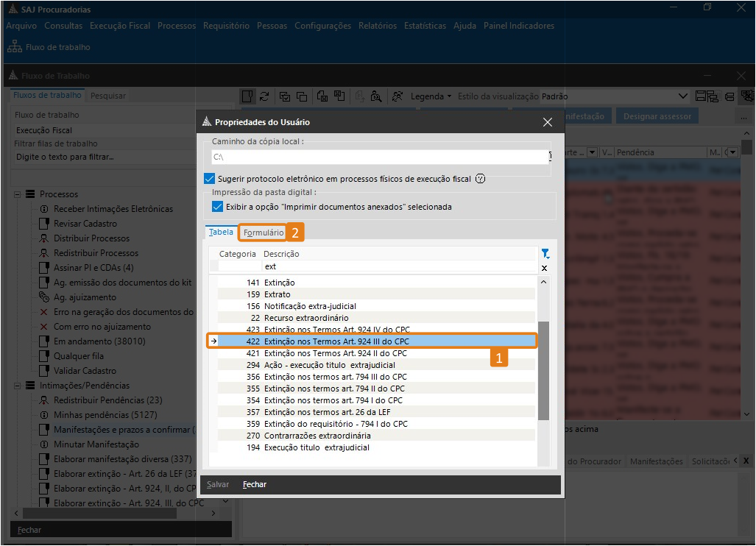
Task: Open the Legenda dropdown
Action: [x=431, y=96]
